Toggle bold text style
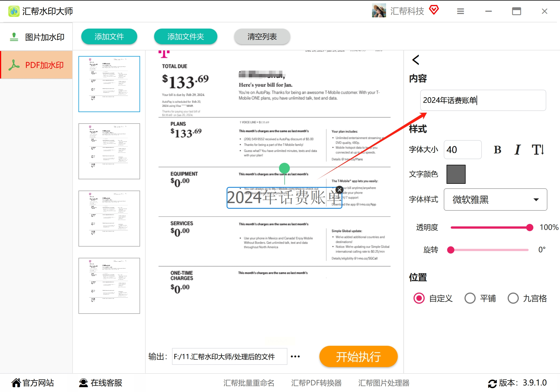Viewport: 560px width, 392px height. 497,150
